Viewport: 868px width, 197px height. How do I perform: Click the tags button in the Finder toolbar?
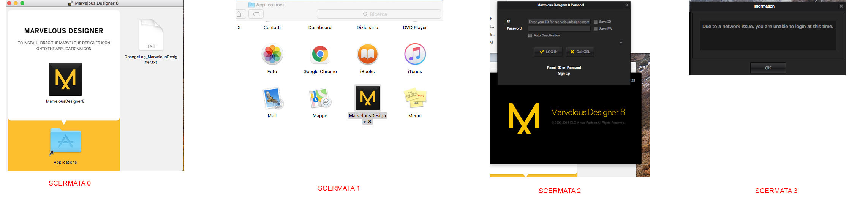pyautogui.click(x=256, y=14)
